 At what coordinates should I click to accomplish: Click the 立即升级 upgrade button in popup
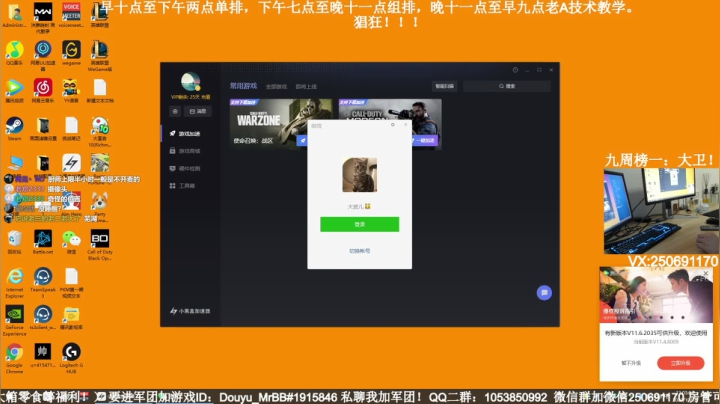681,363
